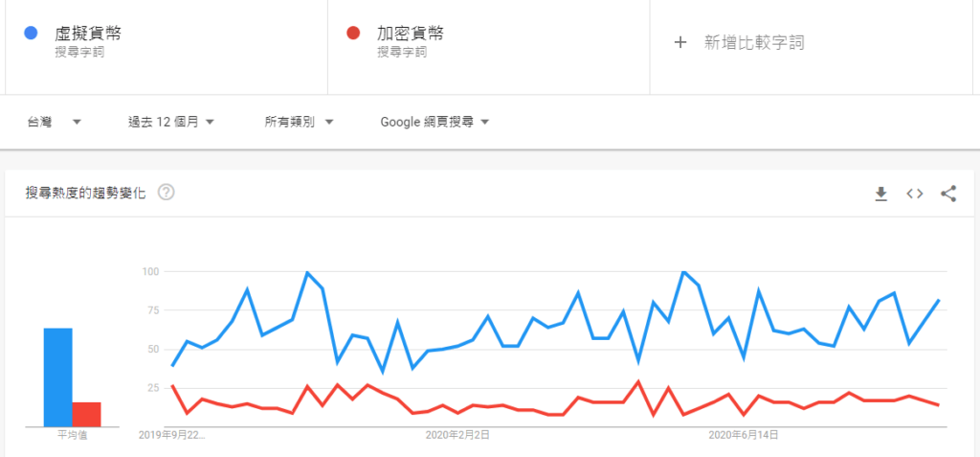980x457 pixels.
Task: Click the 2020年2月2日 axis date label
Action: coord(458,435)
